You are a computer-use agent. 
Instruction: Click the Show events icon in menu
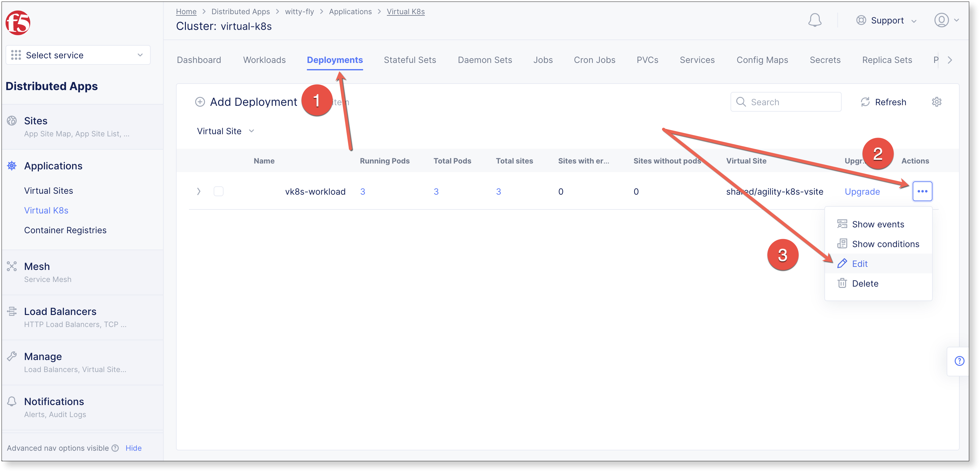[842, 224]
